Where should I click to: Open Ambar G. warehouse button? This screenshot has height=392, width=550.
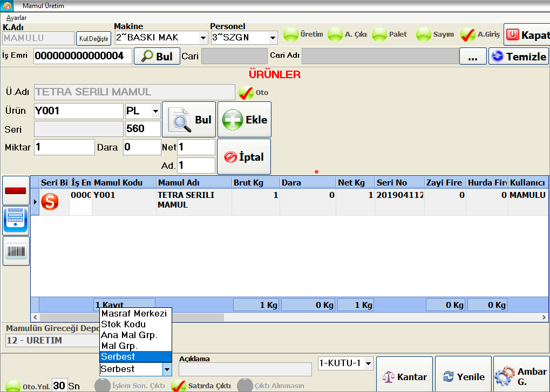pyautogui.click(x=521, y=376)
